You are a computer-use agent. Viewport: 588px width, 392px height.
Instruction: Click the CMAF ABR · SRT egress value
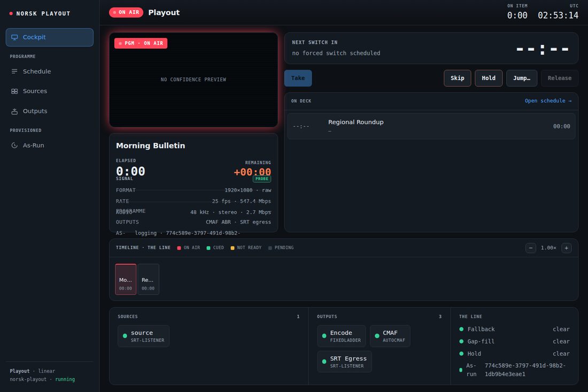[238, 222]
